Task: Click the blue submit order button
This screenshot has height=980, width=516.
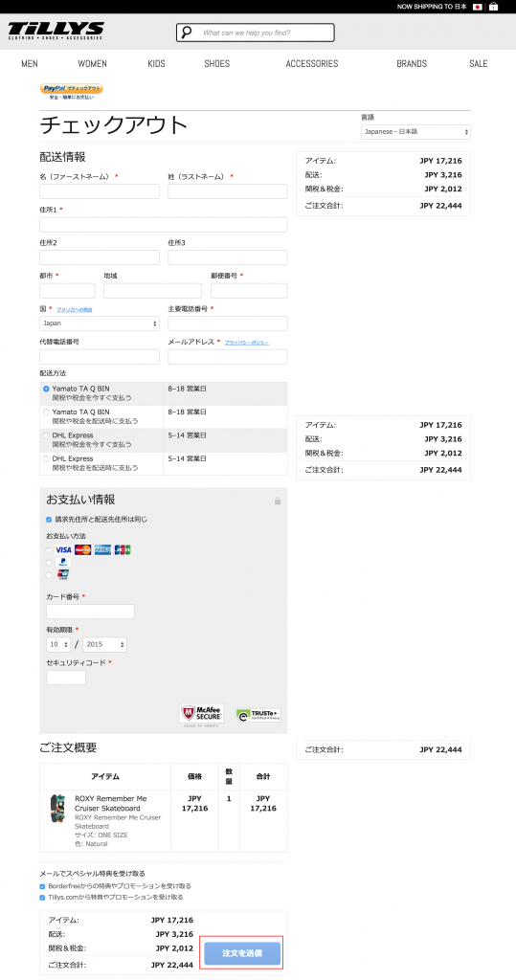Action: pos(242,953)
